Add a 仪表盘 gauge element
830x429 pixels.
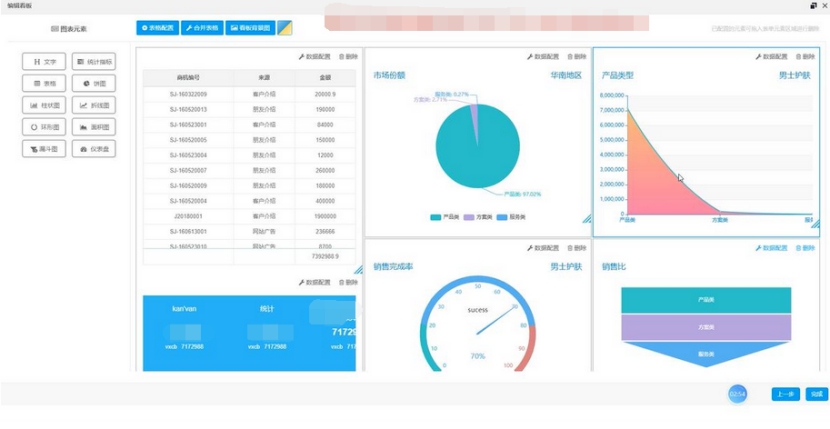pos(94,149)
